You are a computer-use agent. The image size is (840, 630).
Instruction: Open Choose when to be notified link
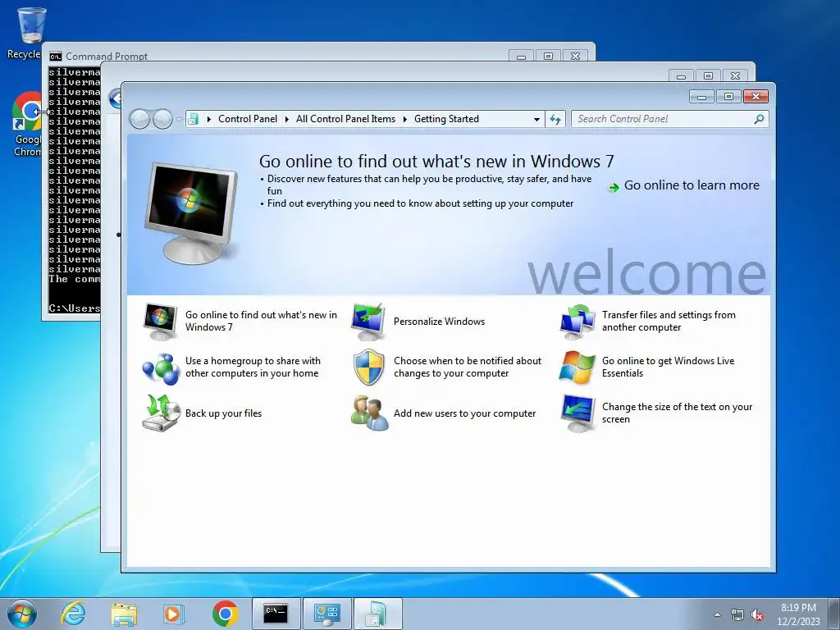click(467, 367)
